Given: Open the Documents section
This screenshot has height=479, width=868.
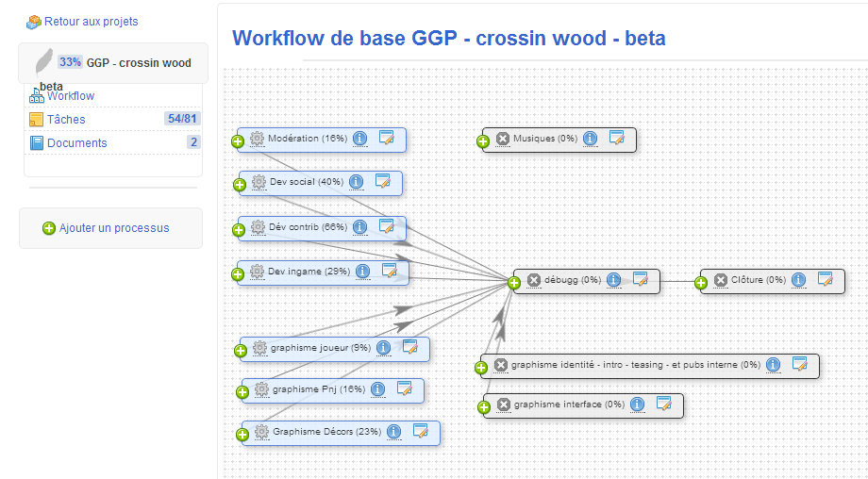Looking at the screenshot, I should click(77, 143).
